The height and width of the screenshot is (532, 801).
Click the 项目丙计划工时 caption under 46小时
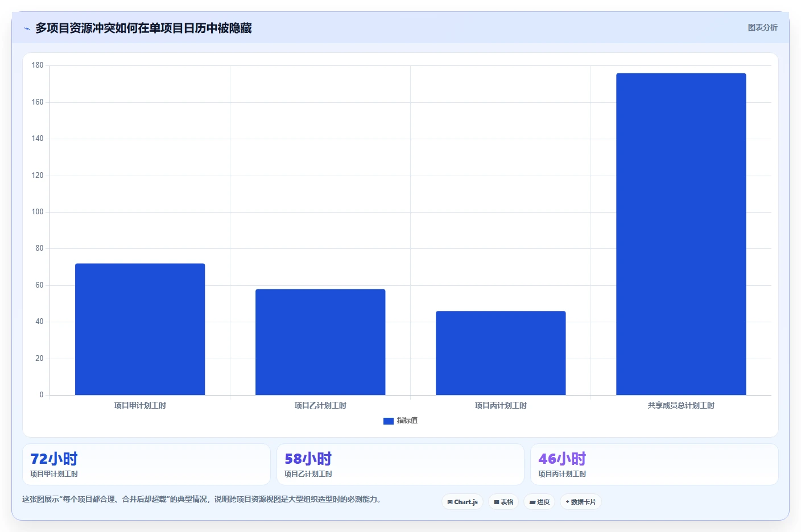(562, 474)
